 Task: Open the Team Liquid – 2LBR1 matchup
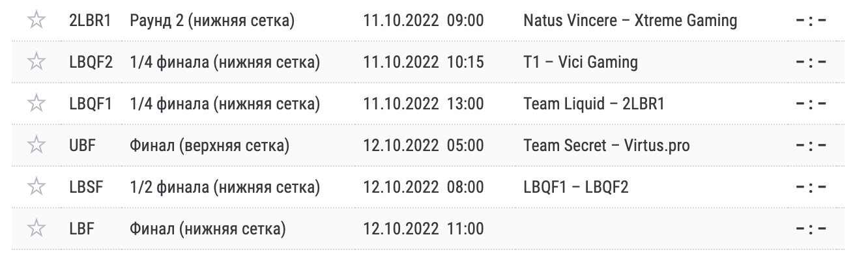click(x=594, y=104)
